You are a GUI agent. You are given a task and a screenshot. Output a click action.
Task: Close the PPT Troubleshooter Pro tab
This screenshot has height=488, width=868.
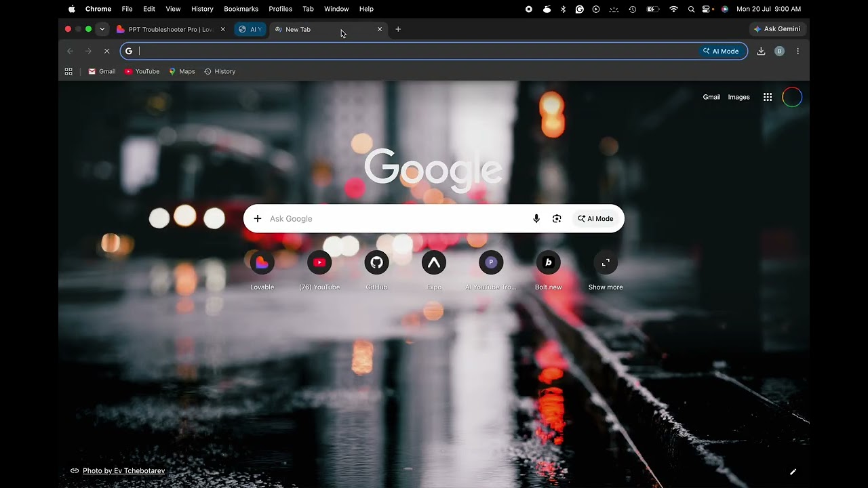tap(222, 29)
